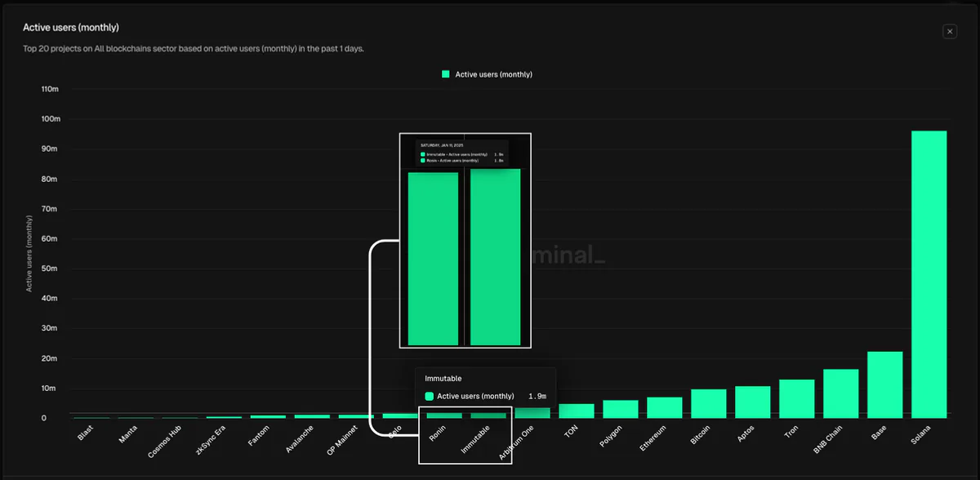Click the Immutable heading in the tooltip

[443, 379]
